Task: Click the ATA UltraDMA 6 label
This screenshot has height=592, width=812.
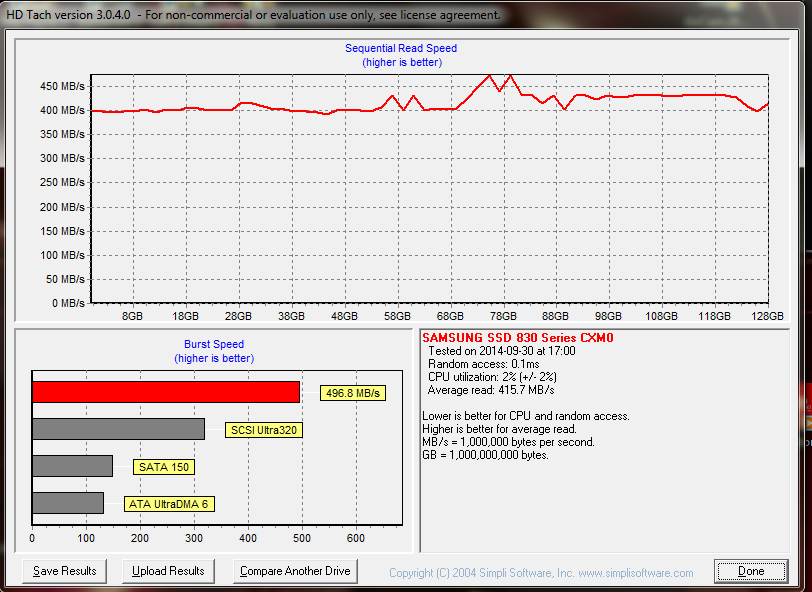Action: [169, 504]
